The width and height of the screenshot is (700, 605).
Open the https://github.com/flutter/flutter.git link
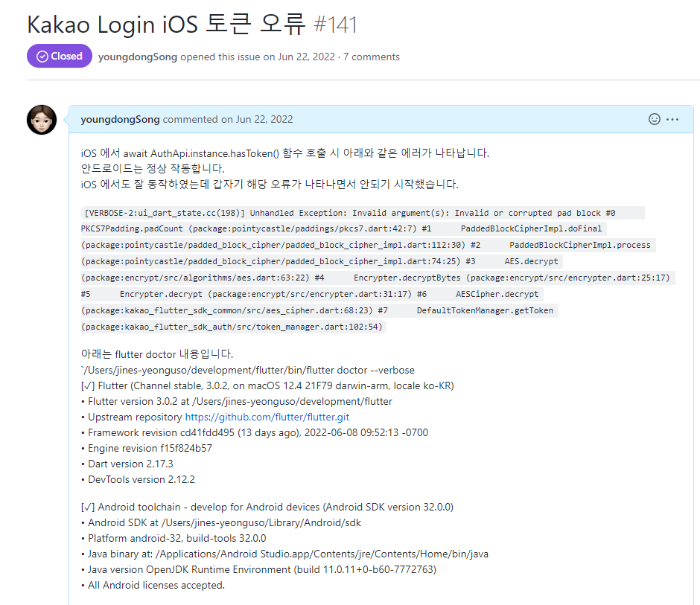pyautogui.click(x=267, y=417)
